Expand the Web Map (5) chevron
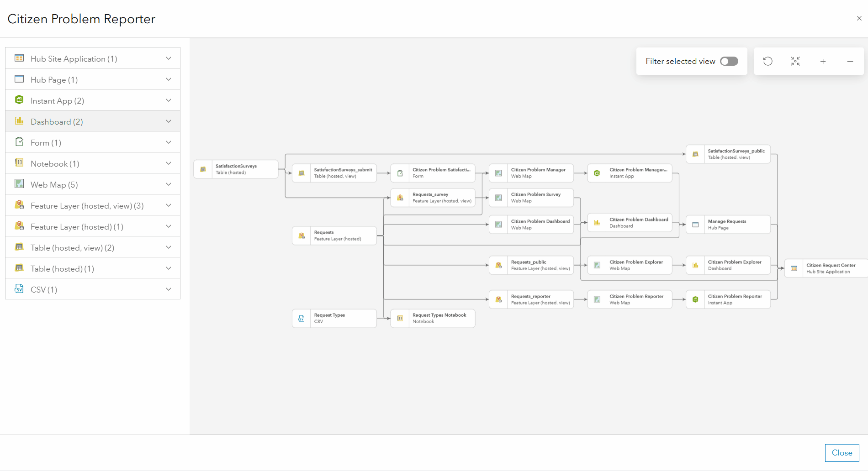 [169, 184]
